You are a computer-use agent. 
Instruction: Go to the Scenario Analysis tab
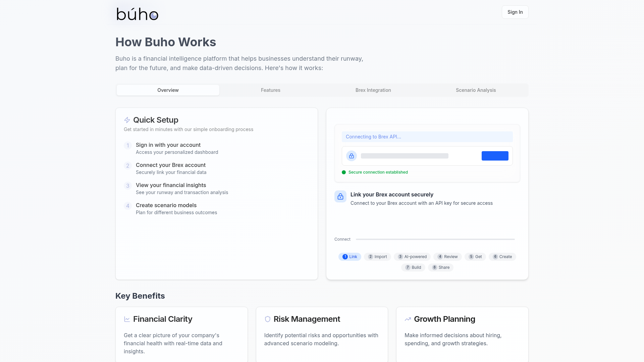476,90
